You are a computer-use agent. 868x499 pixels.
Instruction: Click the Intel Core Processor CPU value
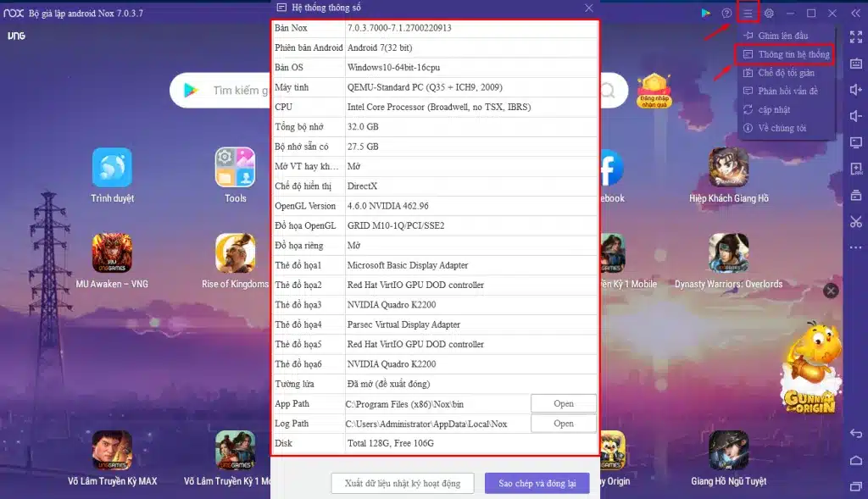[439, 107]
